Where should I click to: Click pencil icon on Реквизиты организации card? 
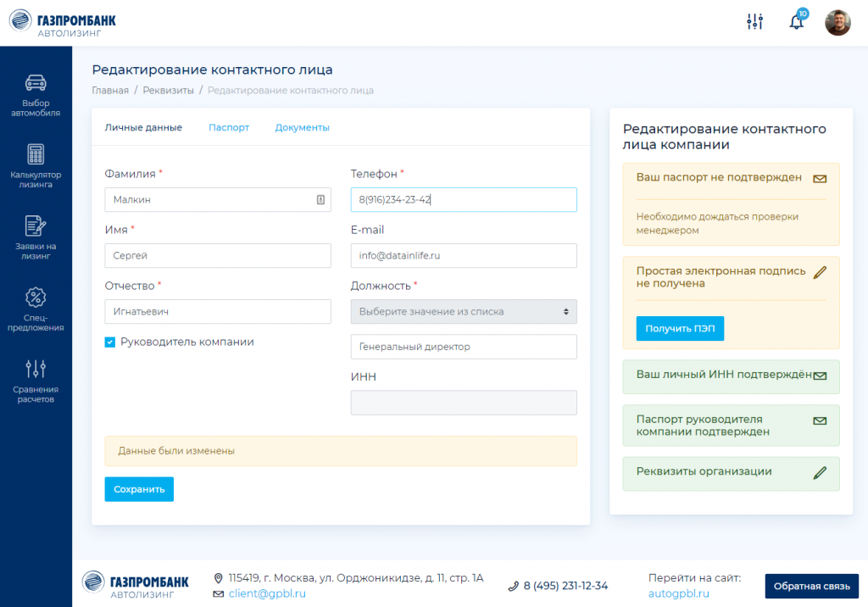pos(820,472)
